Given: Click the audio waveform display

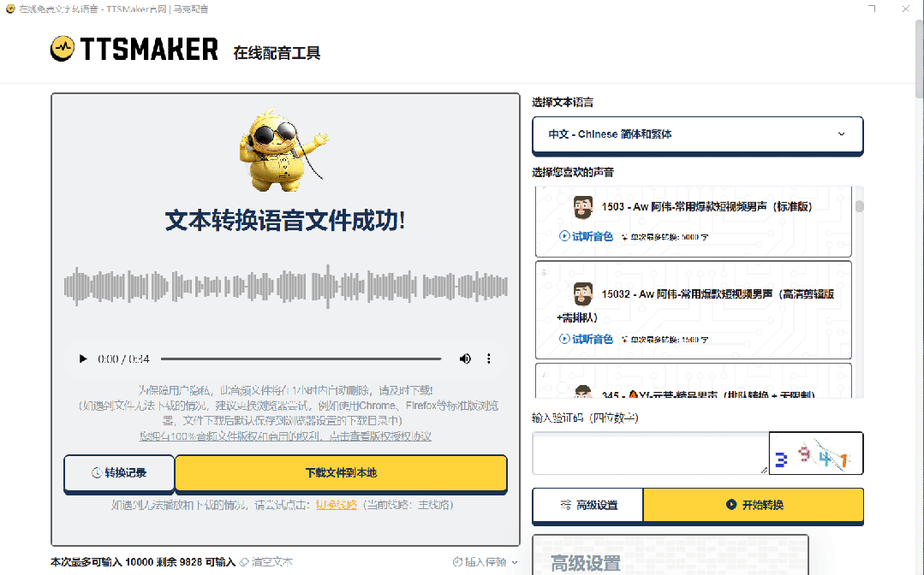Looking at the screenshot, I should click(286, 287).
